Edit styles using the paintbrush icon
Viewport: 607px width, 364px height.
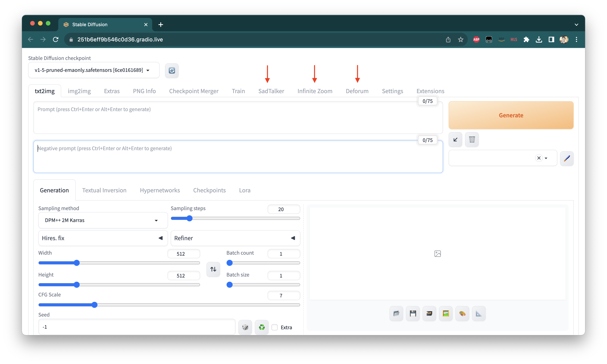pyautogui.click(x=567, y=158)
